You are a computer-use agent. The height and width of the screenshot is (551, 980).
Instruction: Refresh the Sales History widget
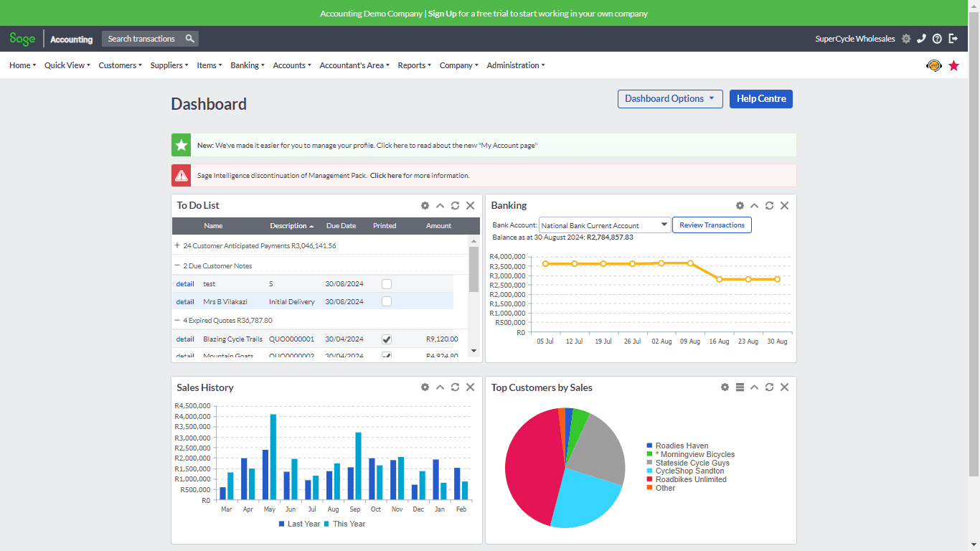[x=455, y=387]
